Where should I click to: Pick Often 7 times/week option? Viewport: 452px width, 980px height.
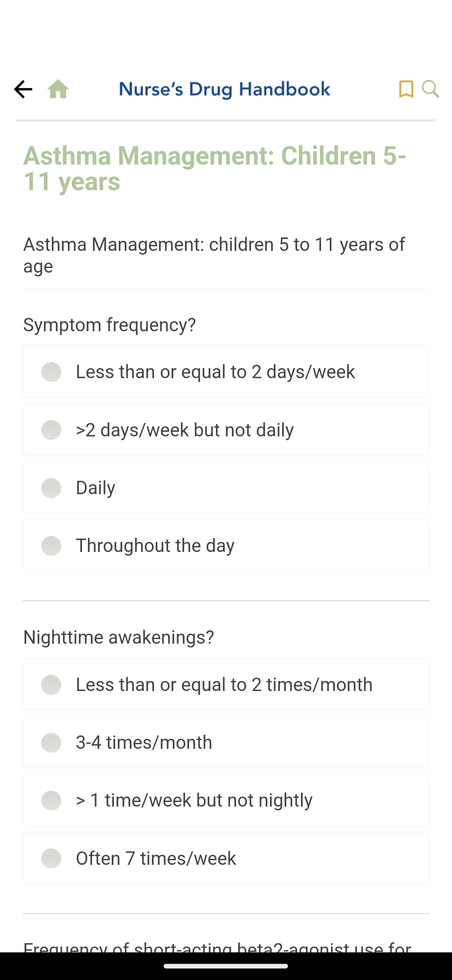click(226, 858)
